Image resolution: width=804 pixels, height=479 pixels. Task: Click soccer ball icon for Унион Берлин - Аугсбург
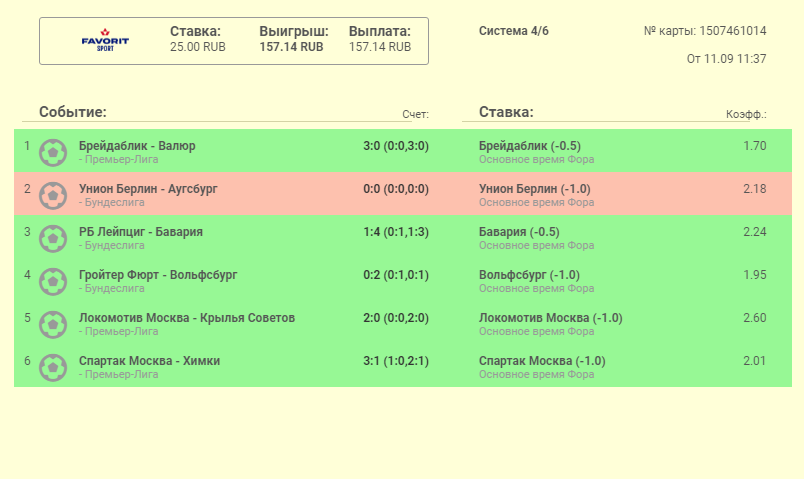tap(53, 196)
